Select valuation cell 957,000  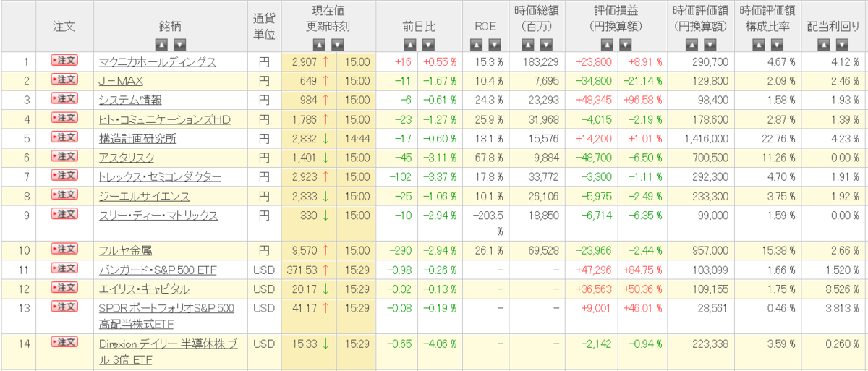pos(710,251)
